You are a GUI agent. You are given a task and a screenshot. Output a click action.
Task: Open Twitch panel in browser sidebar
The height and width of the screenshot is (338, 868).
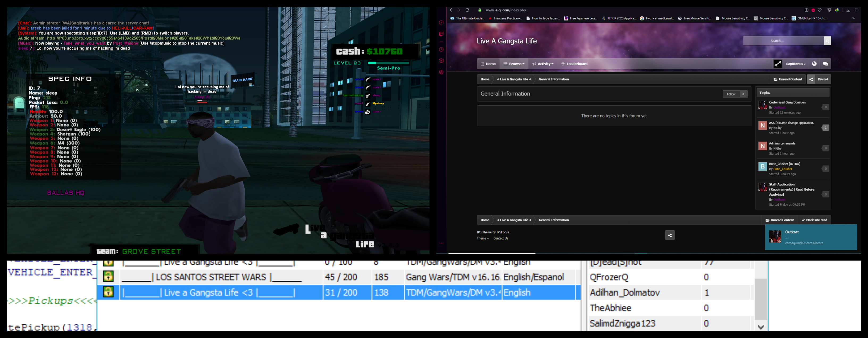click(x=441, y=34)
